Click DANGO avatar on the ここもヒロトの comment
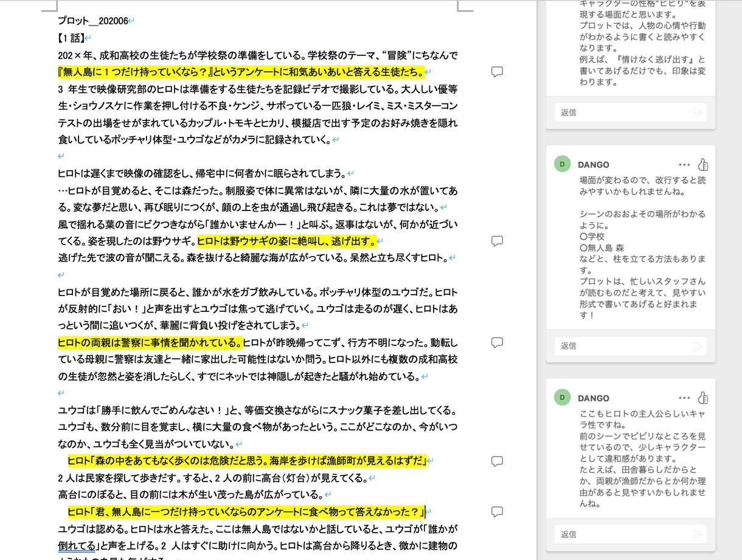This screenshot has height=560, width=742. [563, 398]
